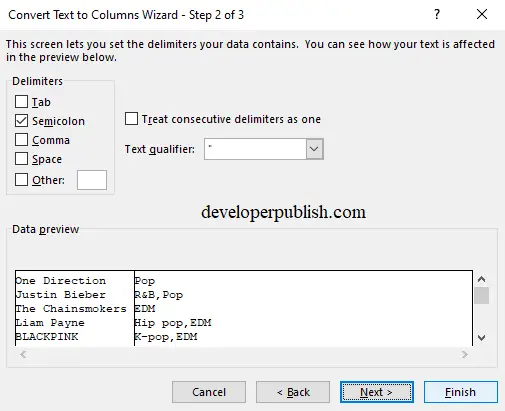
Task: Enable the Other delimiter checkbox
Action: point(21,180)
